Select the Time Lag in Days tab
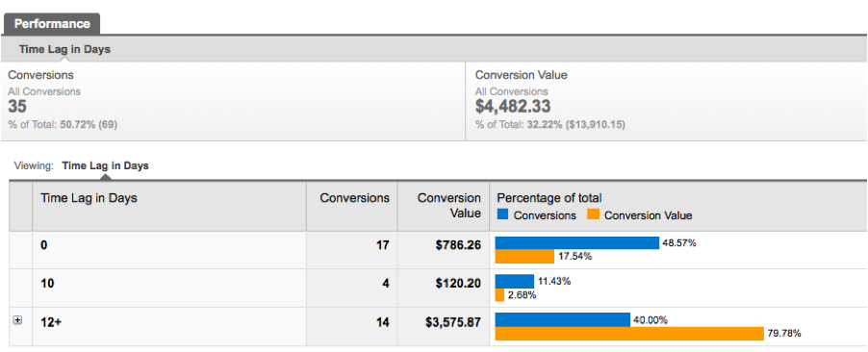 coord(64,49)
